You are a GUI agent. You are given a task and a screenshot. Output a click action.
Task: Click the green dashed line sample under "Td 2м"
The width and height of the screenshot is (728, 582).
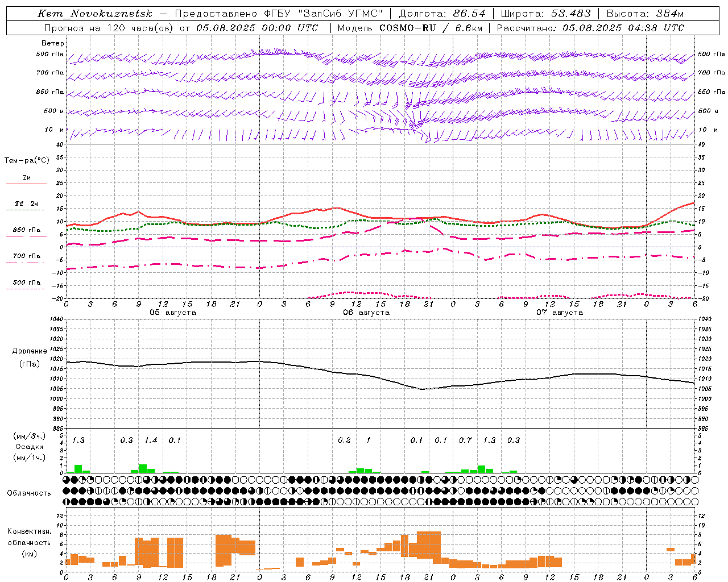coord(26,210)
